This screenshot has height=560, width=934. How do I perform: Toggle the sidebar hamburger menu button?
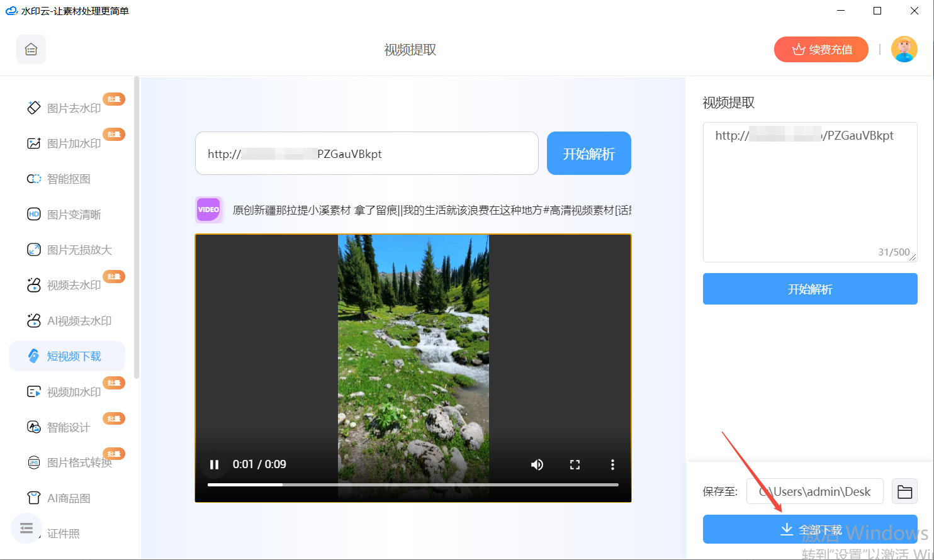pyautogui.click(x=26, y=528)
